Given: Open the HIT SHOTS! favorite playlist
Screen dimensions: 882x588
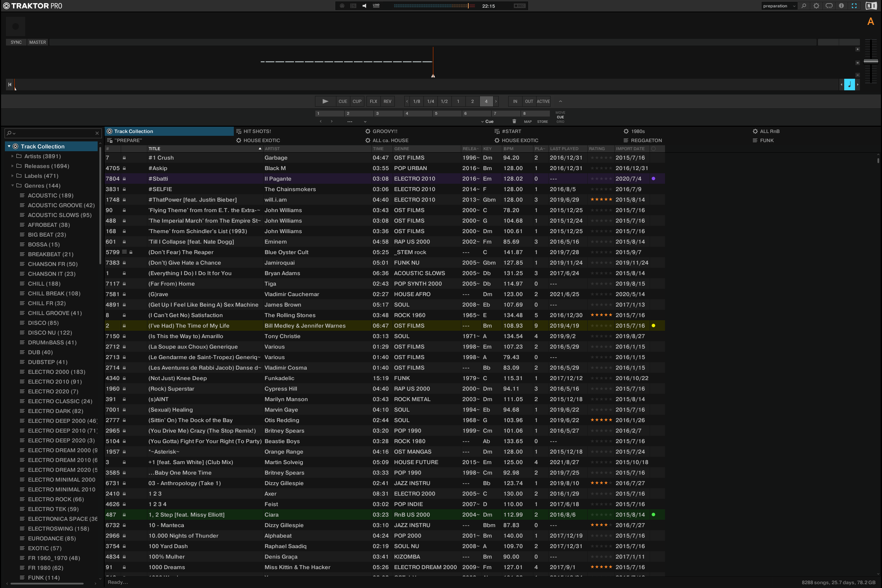Looking at the screenshot, I should pos(257,131).
